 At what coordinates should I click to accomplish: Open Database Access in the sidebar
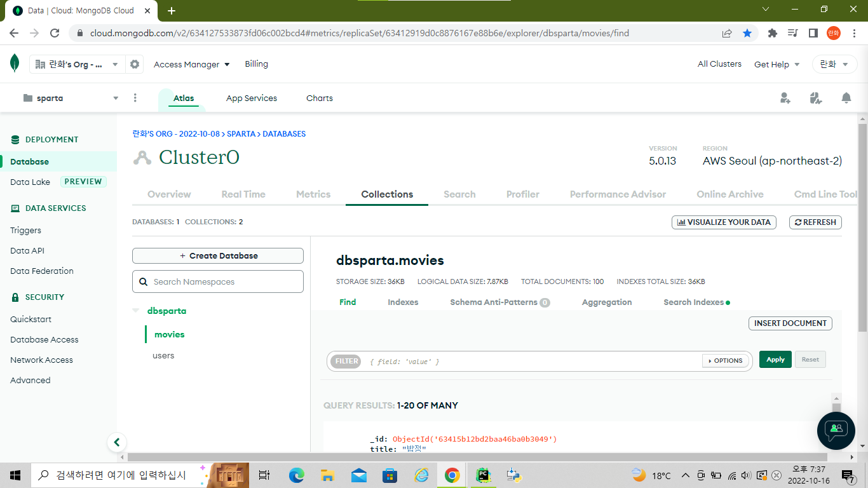click(x=44, y=340)
